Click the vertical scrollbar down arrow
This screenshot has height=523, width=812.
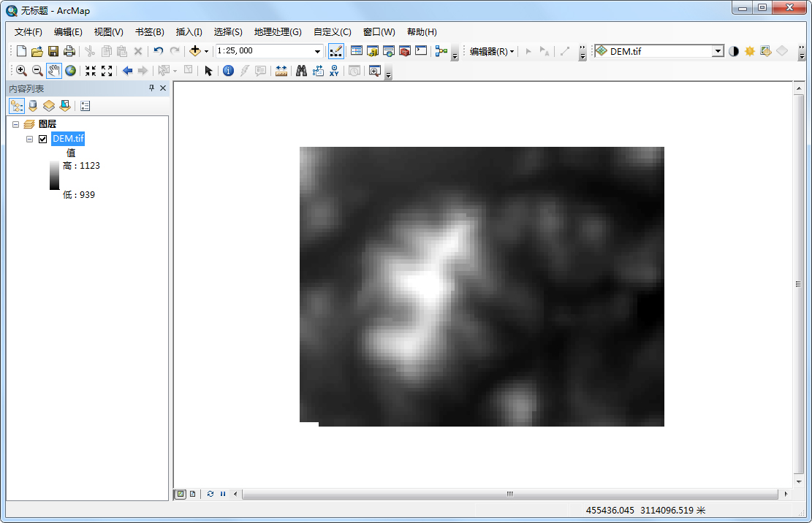click(x=799, y=481)
